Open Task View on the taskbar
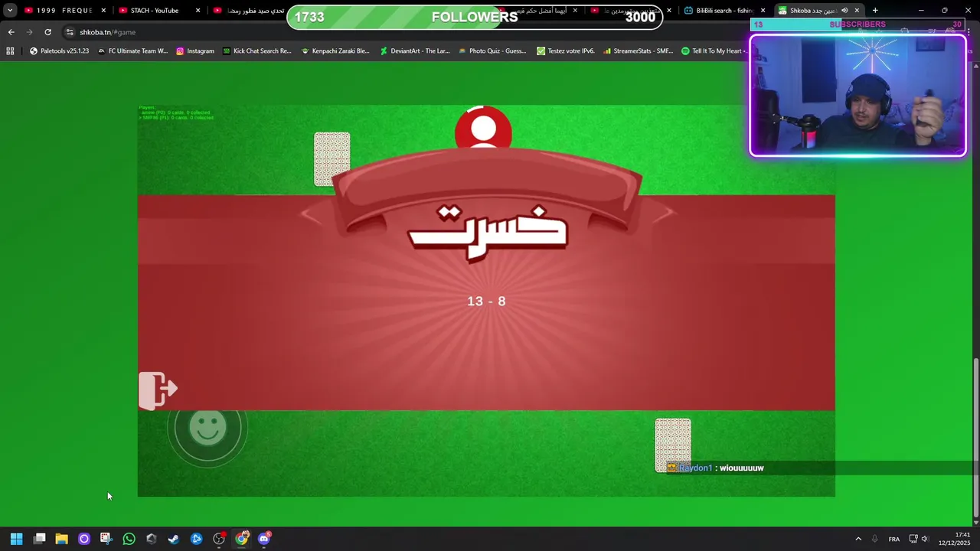 (x=39, y=539)
